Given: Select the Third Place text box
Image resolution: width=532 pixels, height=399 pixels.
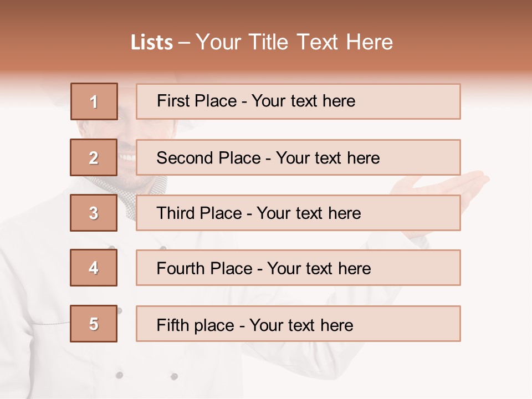Looking at the screenshot, I should click(x=298, y=213).
